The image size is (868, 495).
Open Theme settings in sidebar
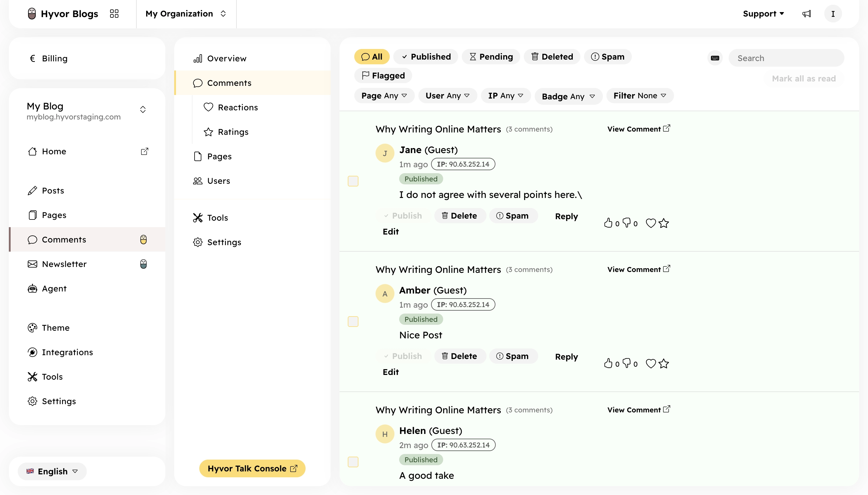(87, 328)
